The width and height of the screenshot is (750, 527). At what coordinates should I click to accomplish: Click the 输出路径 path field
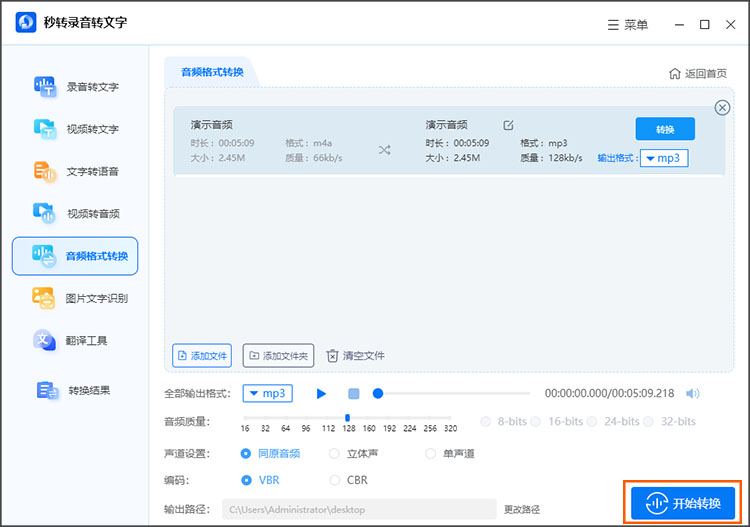(x=359, y=509)
